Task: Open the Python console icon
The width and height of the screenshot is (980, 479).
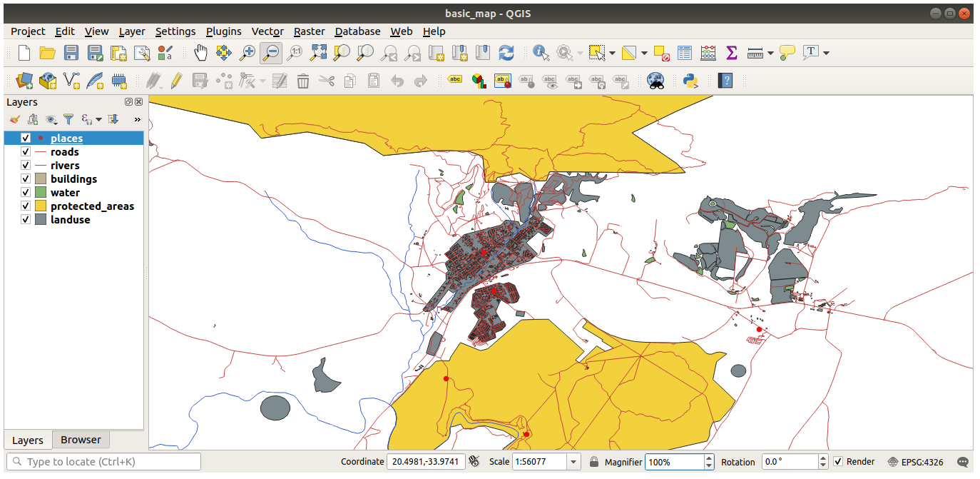Action: (690, 81)
